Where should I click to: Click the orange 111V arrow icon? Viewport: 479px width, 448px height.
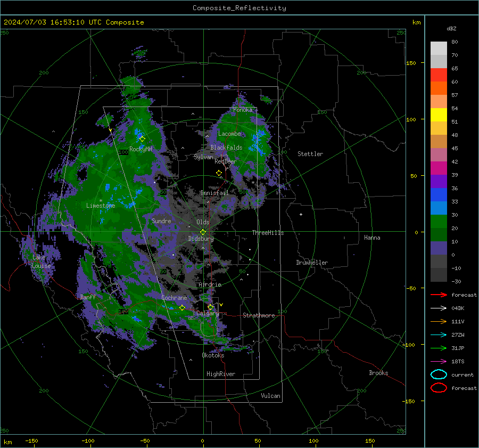(439, 321)
